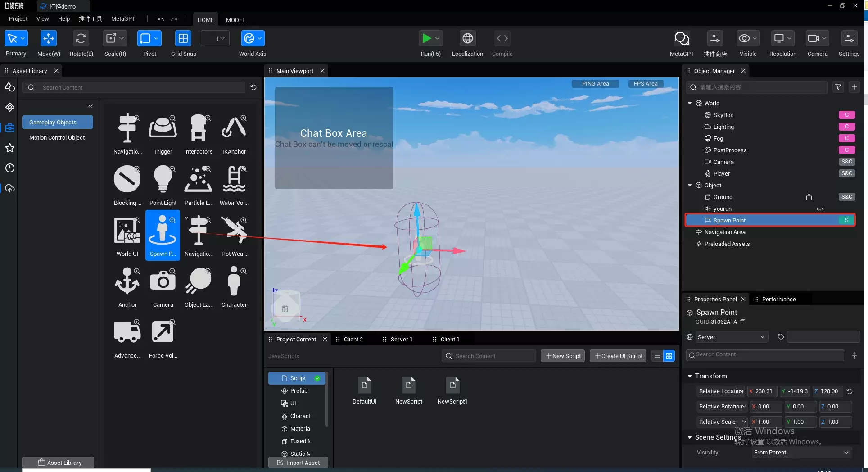Screen dimensions: 868x472
Task: Click the Object Manager search field
Action: (x=757, y=87)
